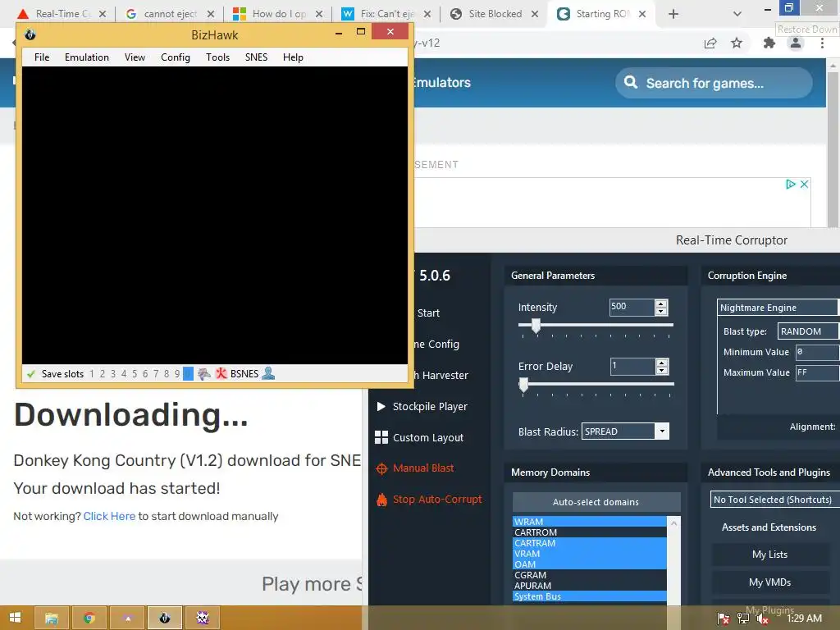Viewport: 840px width, 630px height.
Task: Increase Intensity with the up stepper arrow
Action: point(661,304)
